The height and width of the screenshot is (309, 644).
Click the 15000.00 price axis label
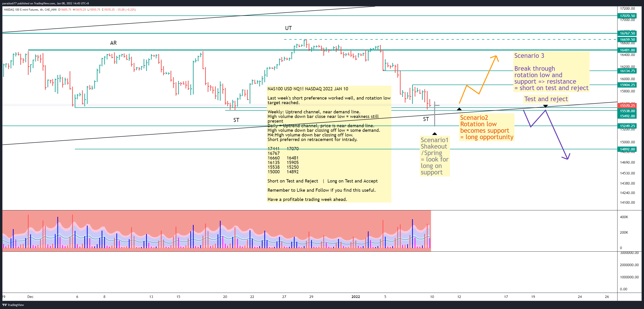(x=627, y=142)
